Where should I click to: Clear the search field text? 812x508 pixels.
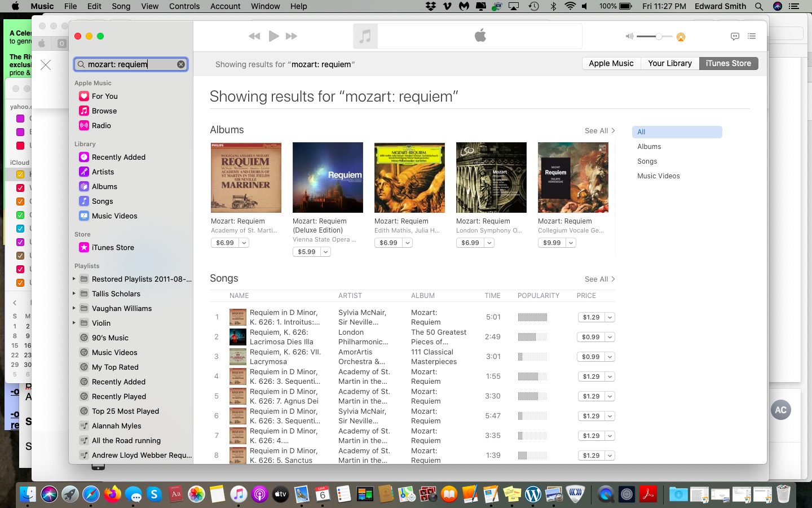tap(181, 64)
